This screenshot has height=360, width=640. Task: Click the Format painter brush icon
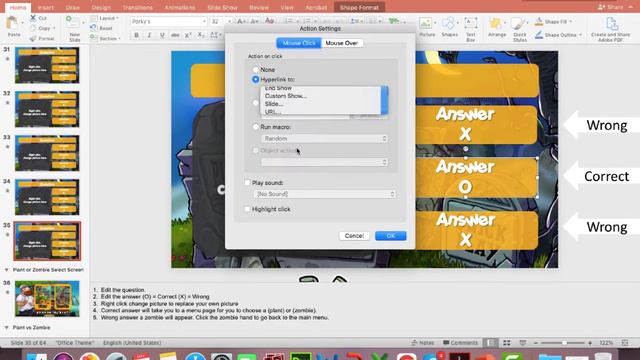(33, 38)
